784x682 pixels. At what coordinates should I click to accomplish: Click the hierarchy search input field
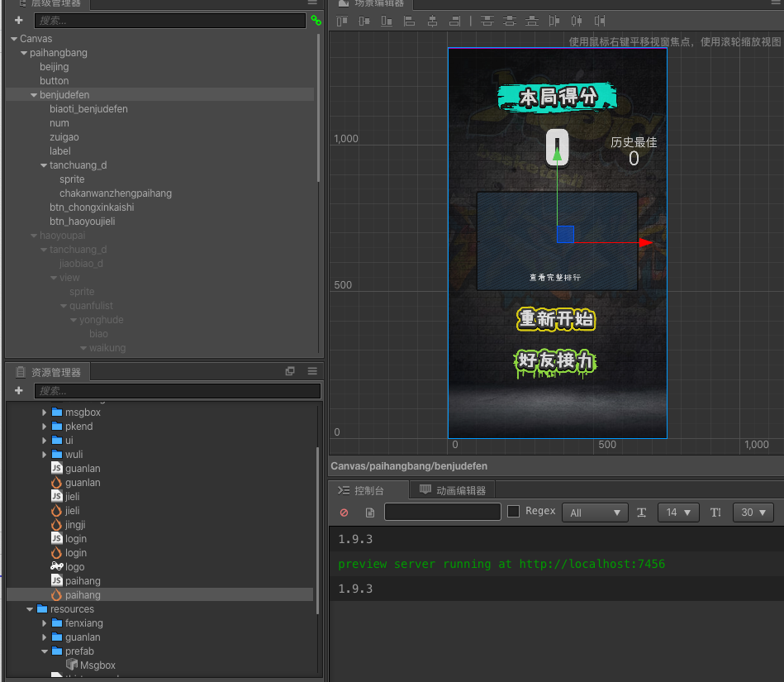pos(170,21)
